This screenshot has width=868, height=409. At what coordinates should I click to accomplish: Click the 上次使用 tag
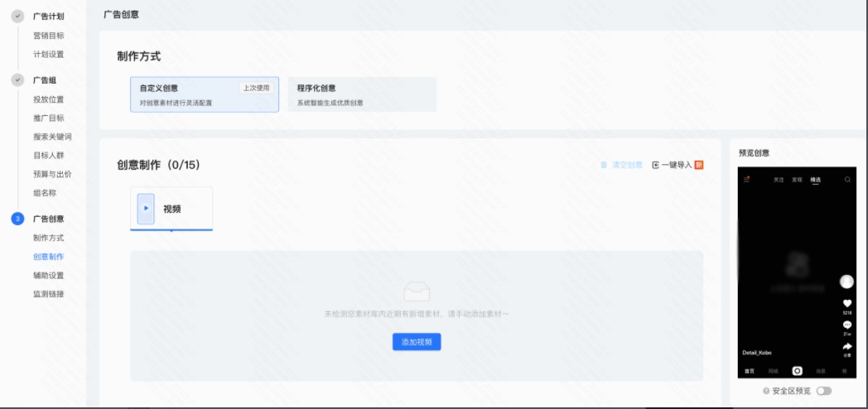click(256, 88)
